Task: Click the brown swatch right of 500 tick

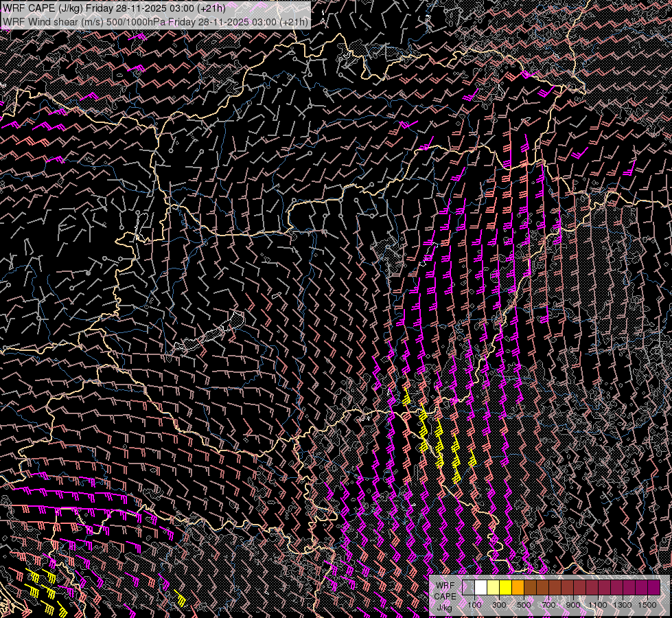Action: [x=530, y=587]
